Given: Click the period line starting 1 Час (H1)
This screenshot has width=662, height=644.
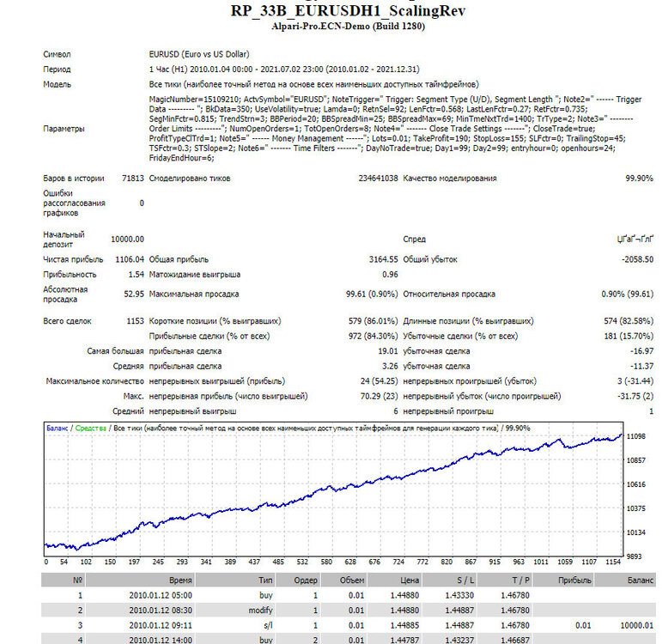Looking at the screenshot, I should 284,70.
